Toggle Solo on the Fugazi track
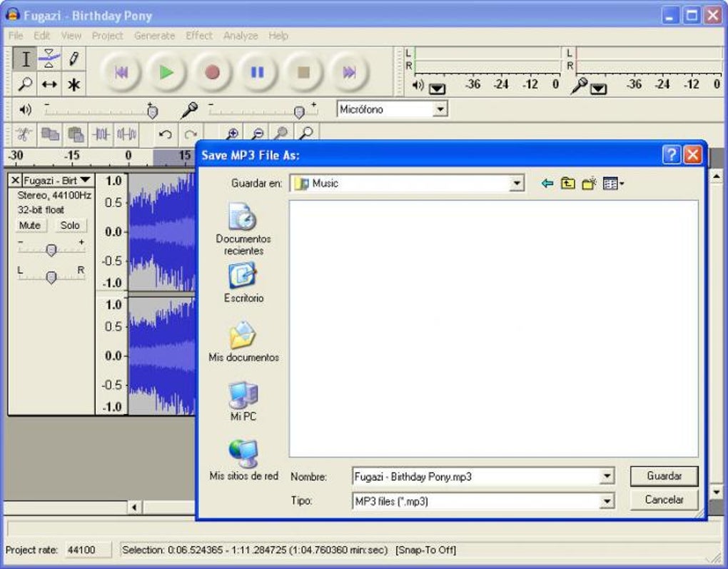The height and width of the screenshot is (569, 728). tap(70, 226)
